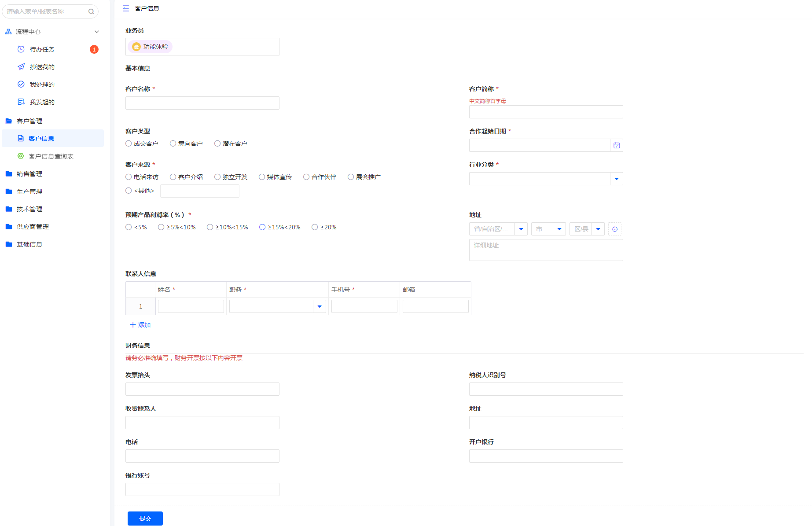This screenshot has height=526, width=812.
Task: Focus the 银行账号 input field
Action: click(202, 489)
